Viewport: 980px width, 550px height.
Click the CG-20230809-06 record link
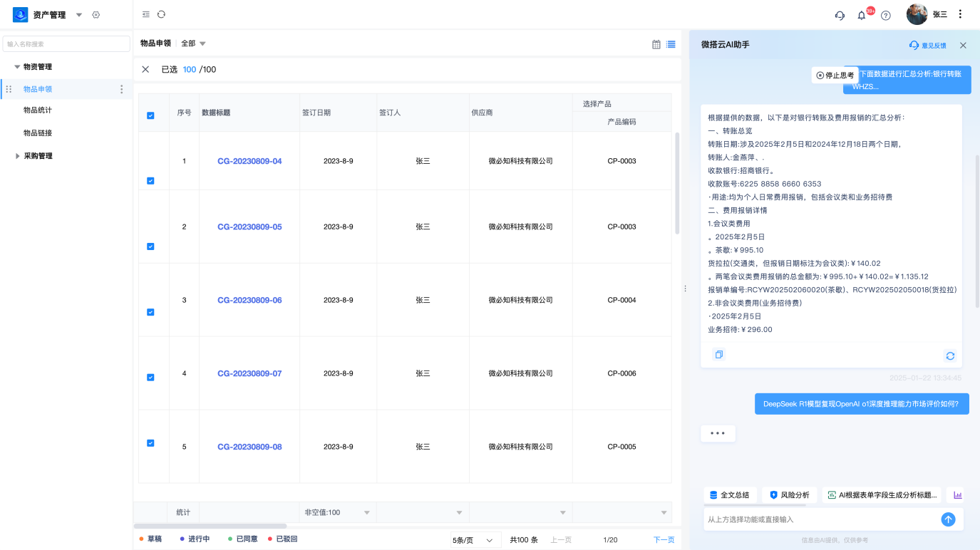point(249,300)
